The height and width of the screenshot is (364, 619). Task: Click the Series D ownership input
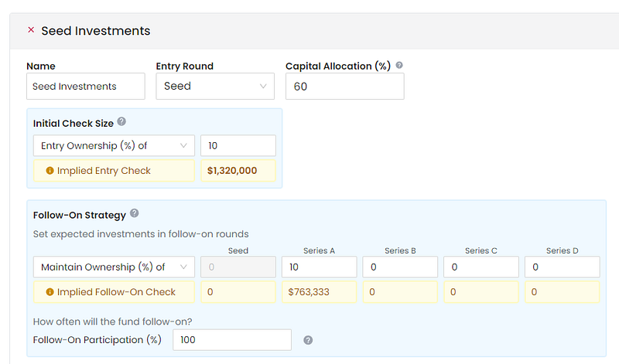tap(563, 267)
